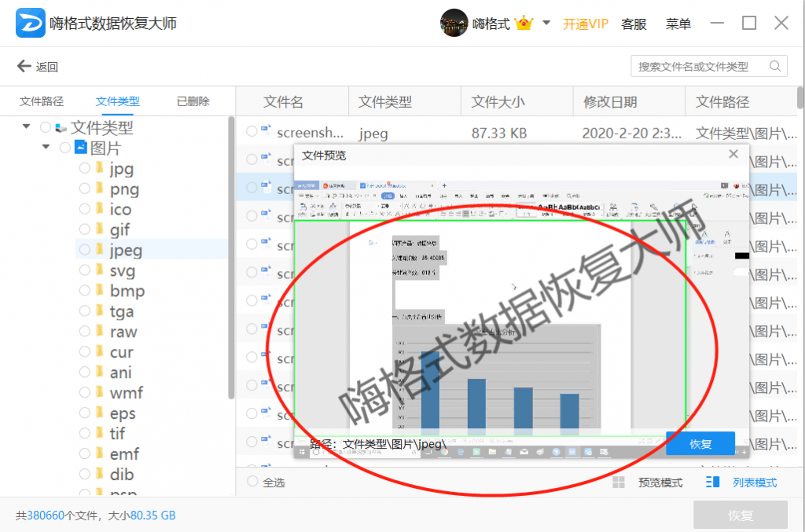Click the eps folder icon
Screen dimensions: 805x532
[100, 413]
